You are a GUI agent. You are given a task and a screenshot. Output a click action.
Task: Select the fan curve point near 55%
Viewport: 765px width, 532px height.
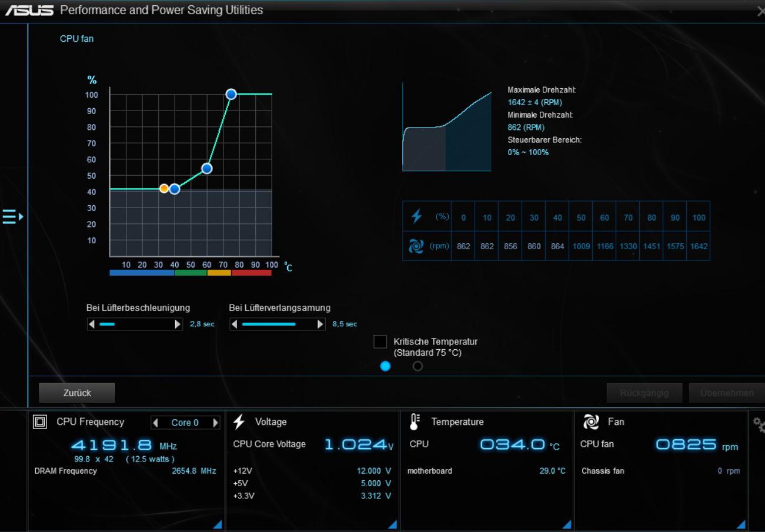tap(206, 169)
